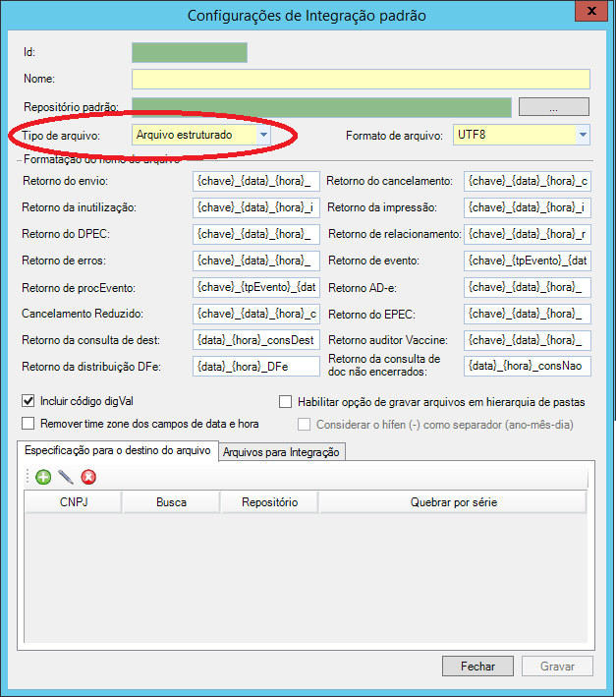Click the Retorno do cancelamento field

pyautogui.click(x=528, y=181)
